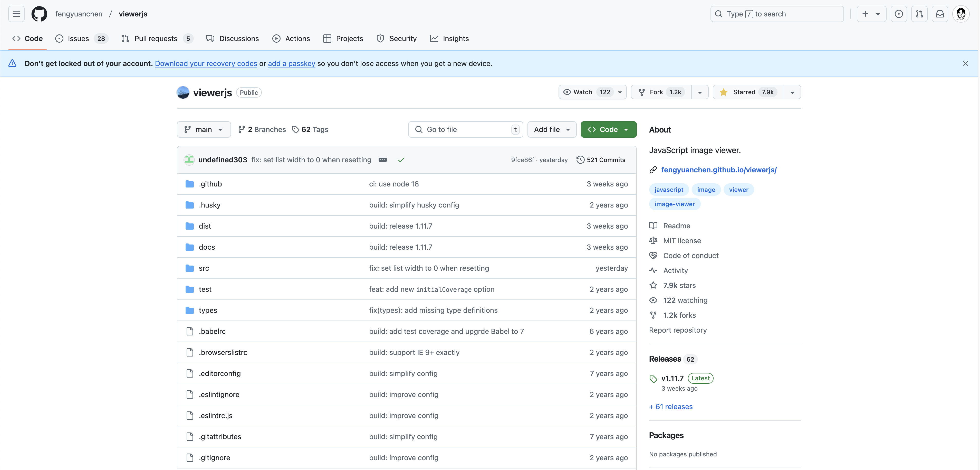This screenshot has width=980, height=470.
Task: Click Report repository link
Action: point(678,330)
